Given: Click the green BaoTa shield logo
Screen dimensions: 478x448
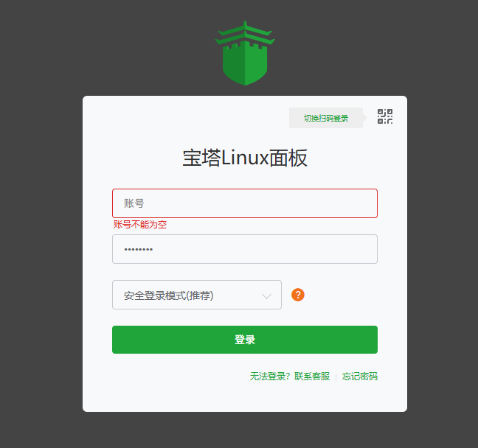Looking at the screenshot, I should [x=245, y=53].
